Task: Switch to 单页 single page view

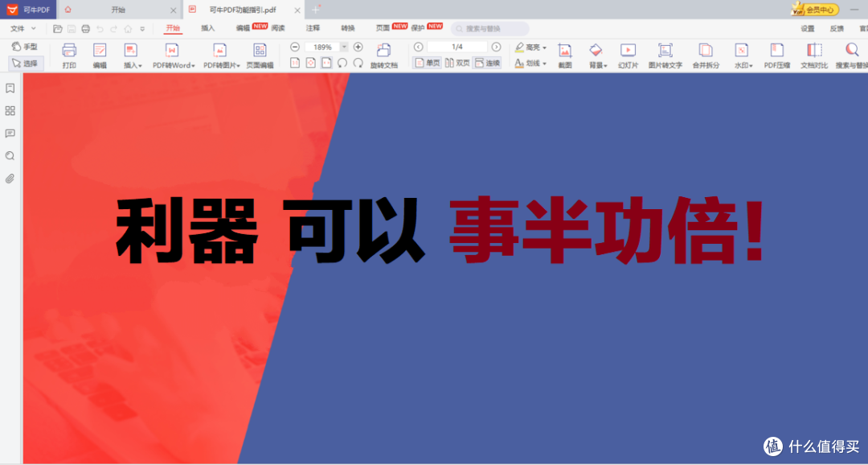Action: 427,64
